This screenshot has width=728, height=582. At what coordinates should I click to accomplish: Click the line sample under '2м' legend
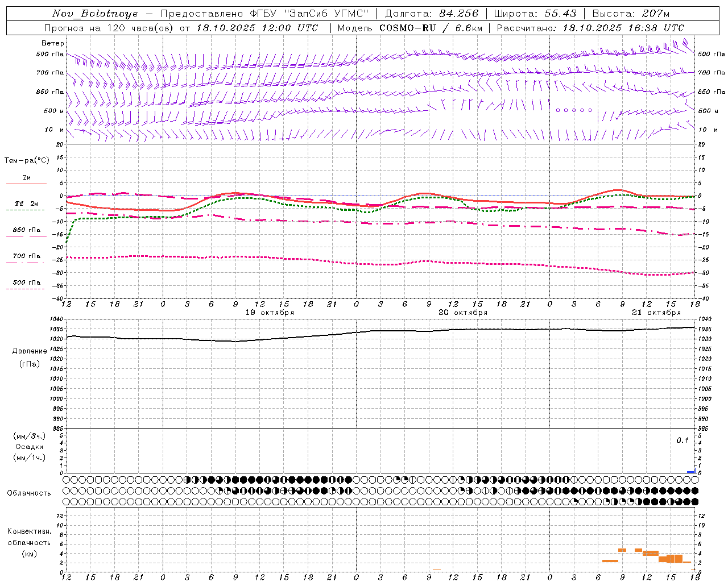click(26, 184)
